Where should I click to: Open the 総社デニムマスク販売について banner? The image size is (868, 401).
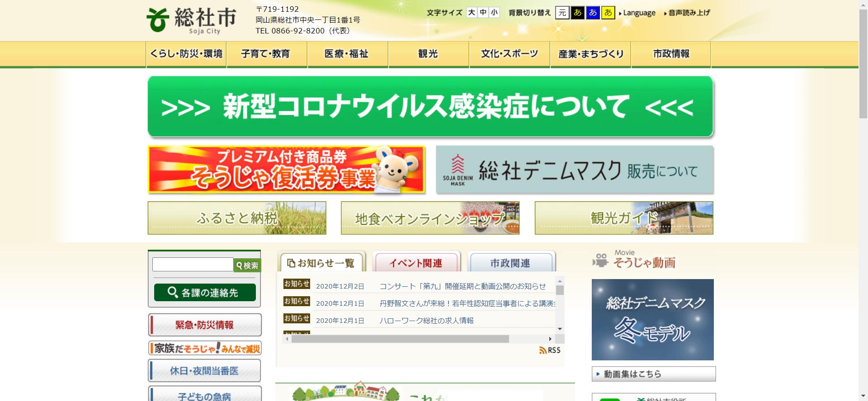[575, 170]
